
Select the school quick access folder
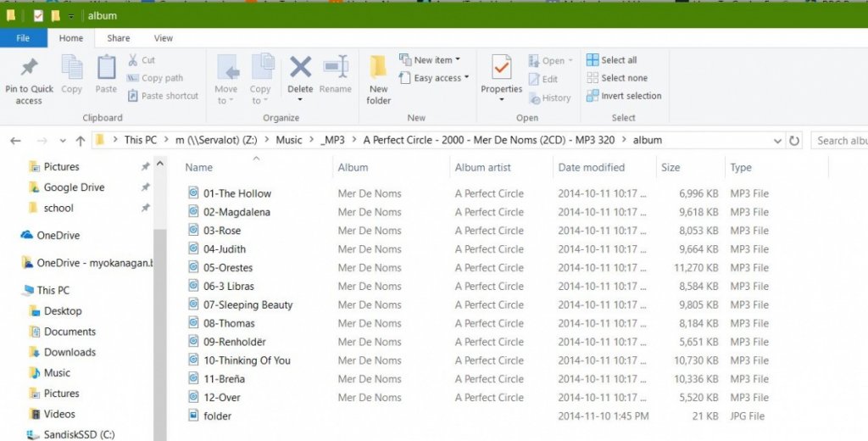click(51, 208)
